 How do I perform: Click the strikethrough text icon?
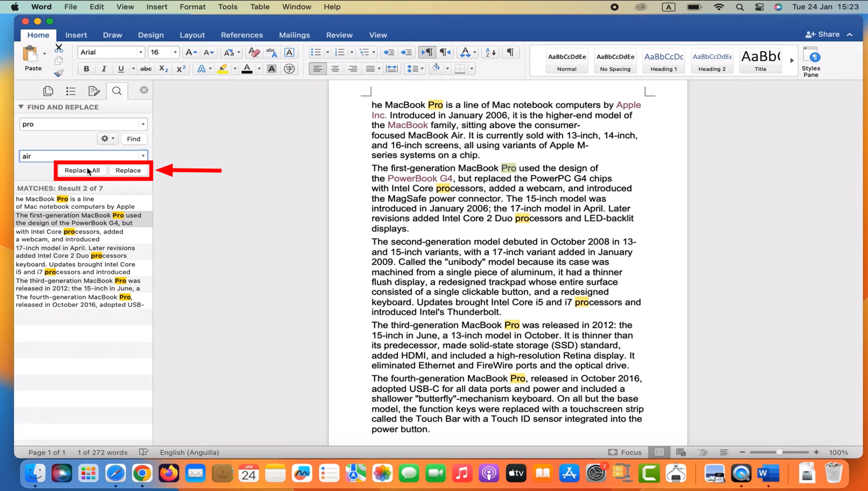pos(146,69)
